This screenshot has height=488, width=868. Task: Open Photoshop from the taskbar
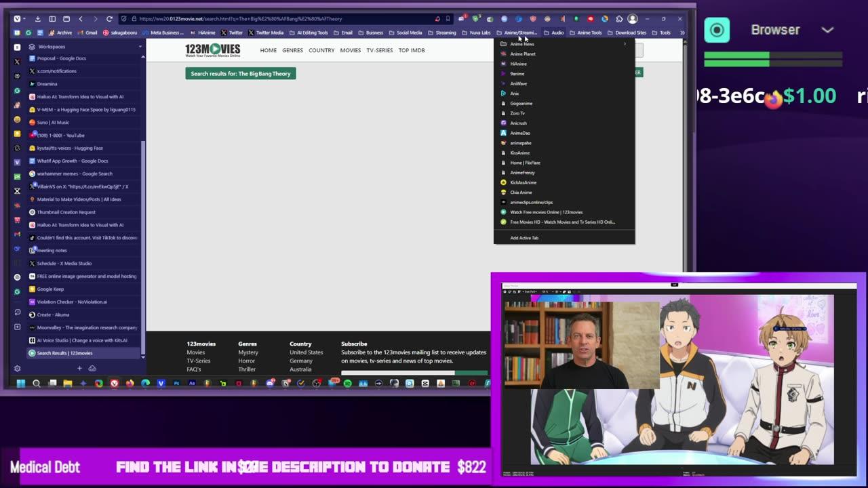point(176,384)
